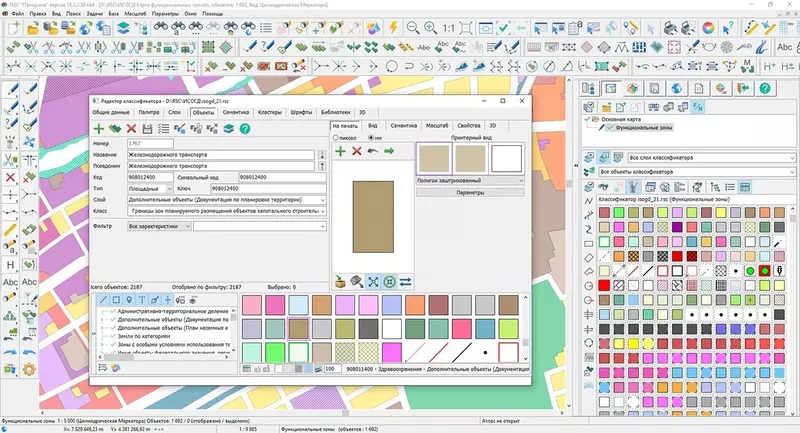Click the red X delete-object icon in editor toolbar
The width and height of the screenshot is (800, 433).
point(131,129)
